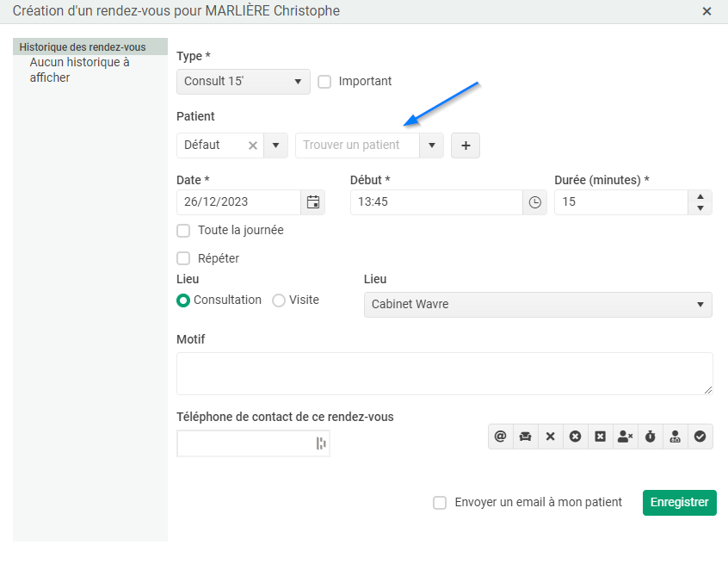This screenshot has height=576, width=728.
Task: Open the Trouver un patient dropdown arrow
Action: 432,146
